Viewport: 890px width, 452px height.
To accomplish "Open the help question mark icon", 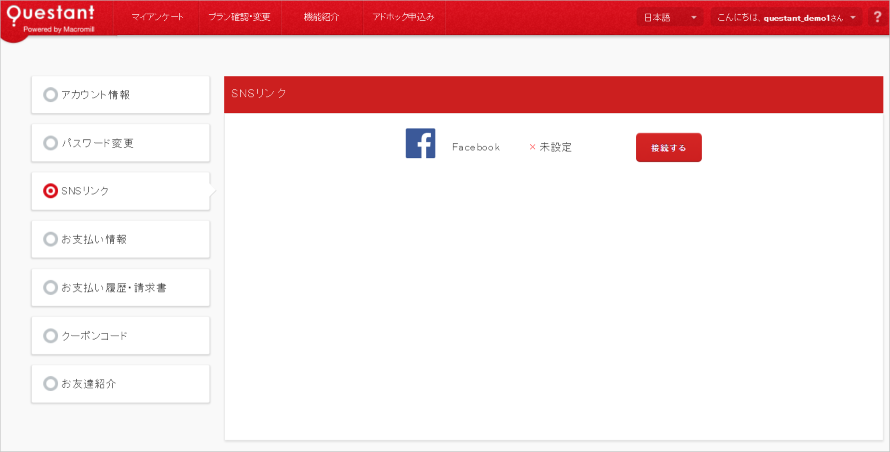I will tap(877, 17).
